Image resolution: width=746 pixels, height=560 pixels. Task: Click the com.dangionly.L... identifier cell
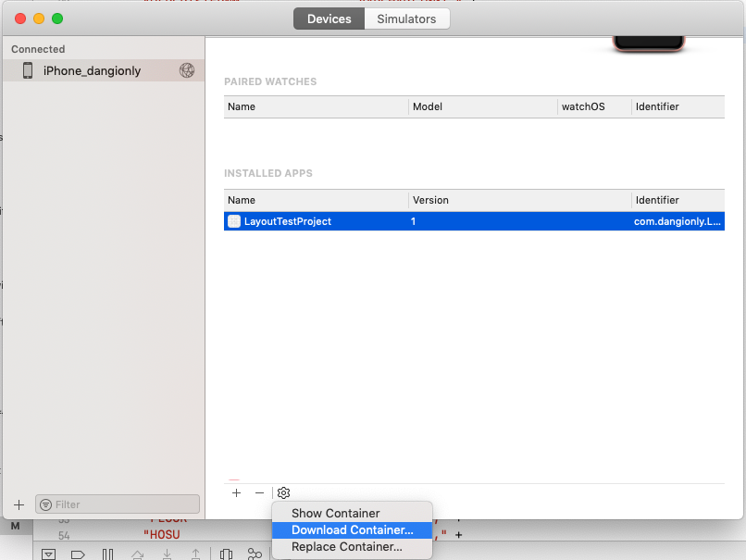[x=677, y=221]
